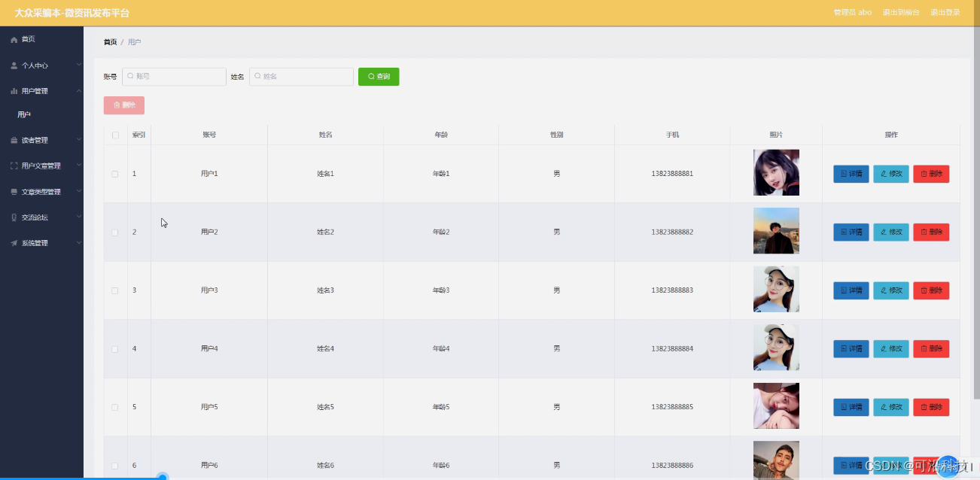Click the 姓名 search input field
The width and height of the screenshot is (980, 480).
301,77
